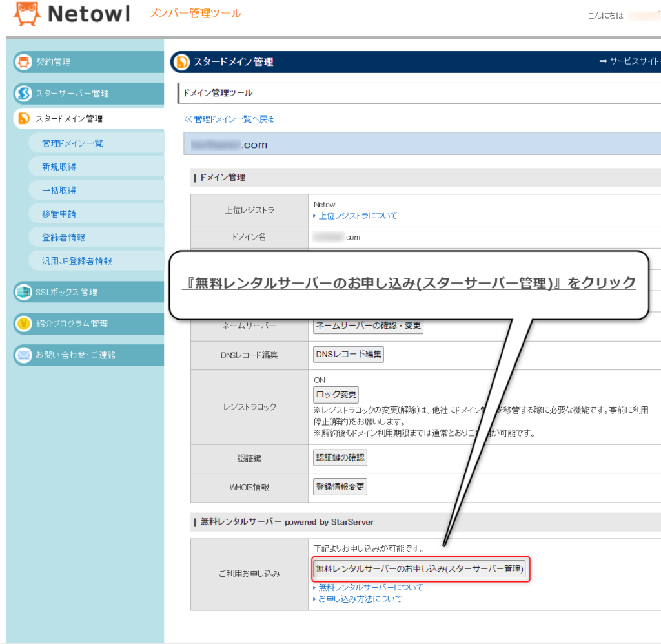This screenshot has width=661, height=644.
Task: Open お申し込み方法について link
Action: click(360, 599)
